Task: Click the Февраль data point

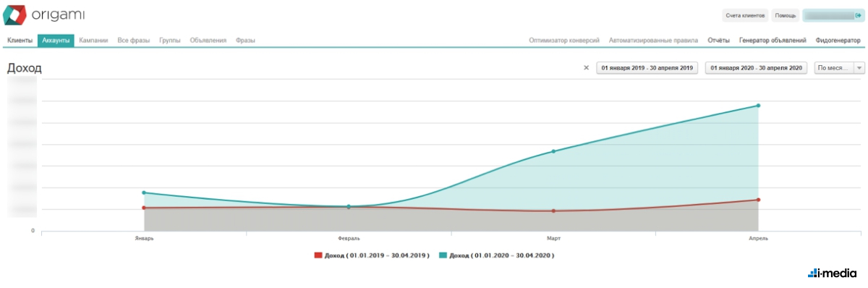Action: click(x=349, y=207)
